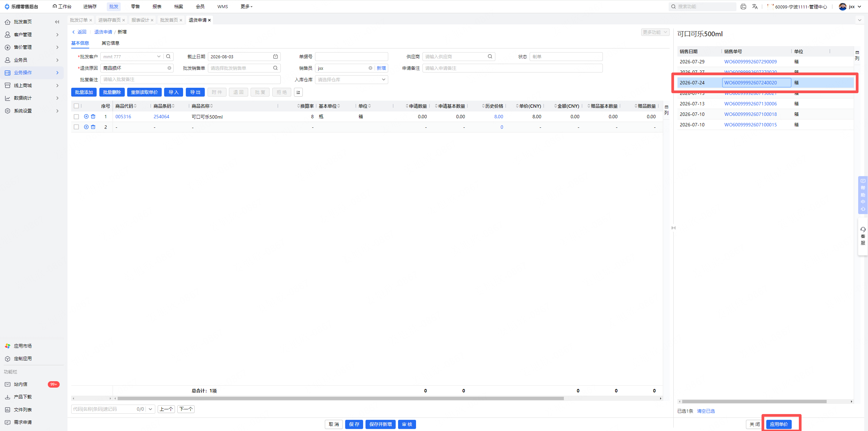Click the main table horizontal scrollbar

(x=340, y=398)
